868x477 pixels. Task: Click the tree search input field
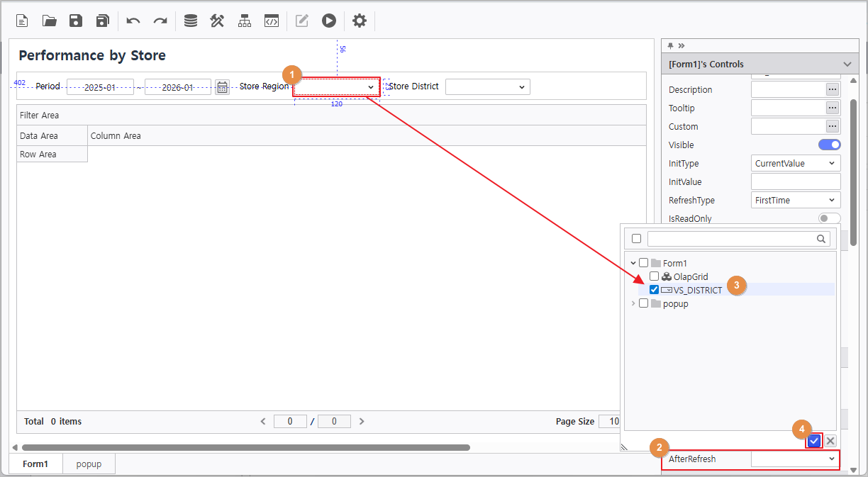coord(738,239)
